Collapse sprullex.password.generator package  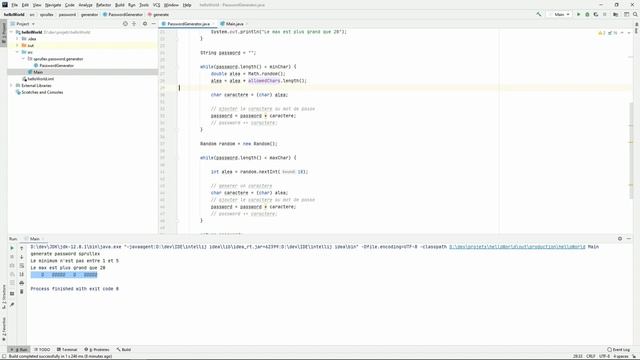tap(24, 59)
